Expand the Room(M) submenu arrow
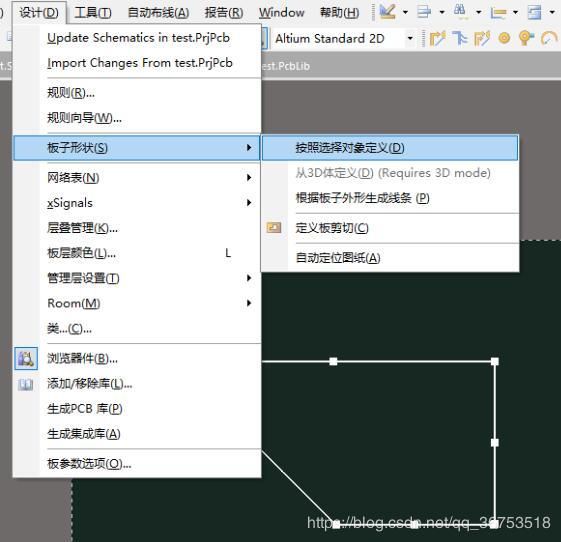 tap(249, 303)
